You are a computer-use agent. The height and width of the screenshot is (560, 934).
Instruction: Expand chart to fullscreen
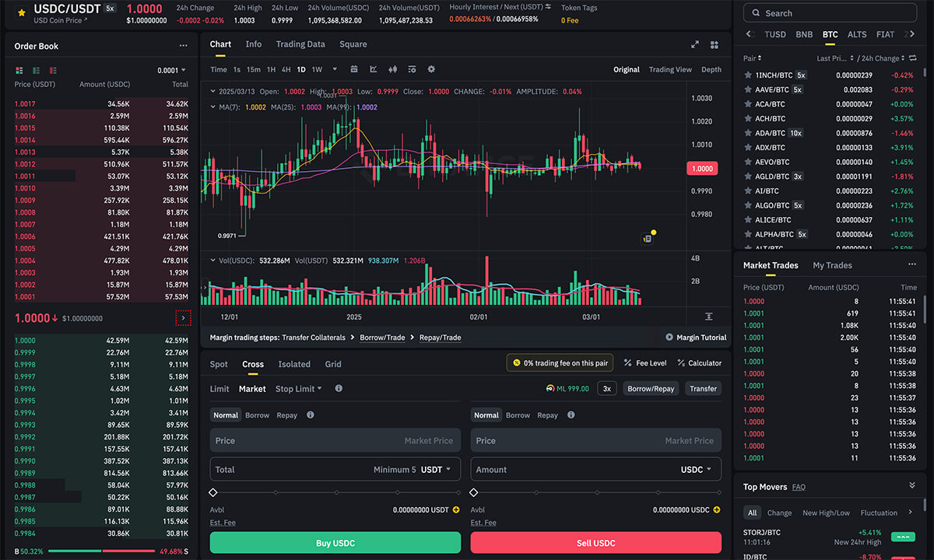pyautogui.click(x=695, y=45)
